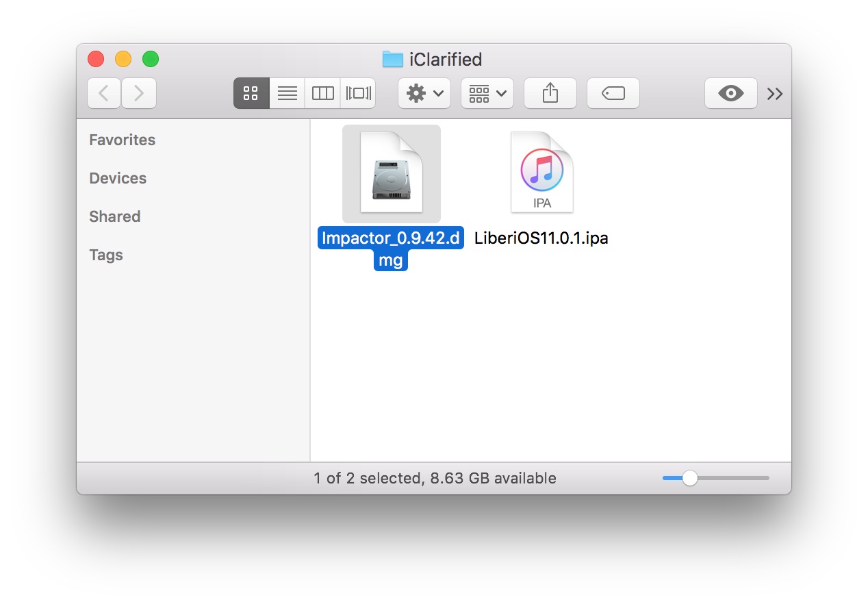Screen dimensions: 868x604
Task: Select the LiberiOS11.0.1.ipa file icon
Action: coord(541,173)
